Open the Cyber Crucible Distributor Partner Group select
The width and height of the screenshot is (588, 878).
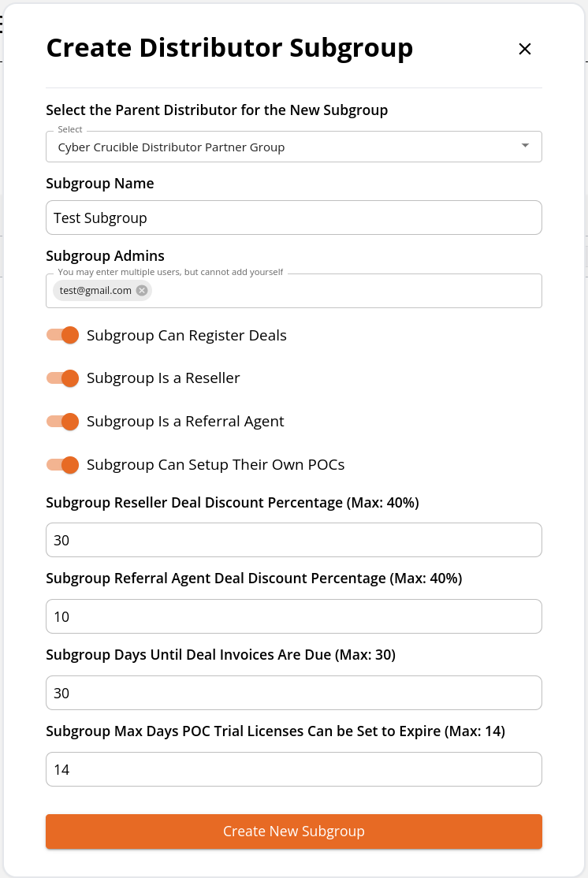[294, 147]
